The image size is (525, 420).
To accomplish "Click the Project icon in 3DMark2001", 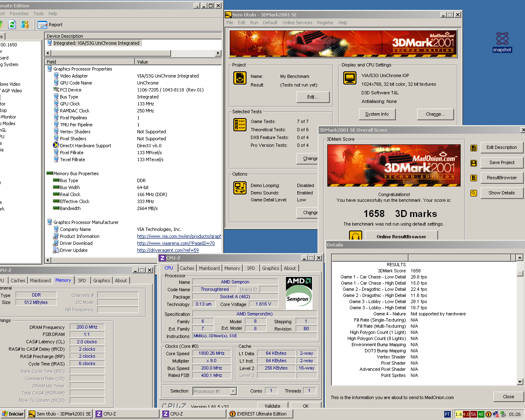I will pyautogui.click(x=240, y=78).
